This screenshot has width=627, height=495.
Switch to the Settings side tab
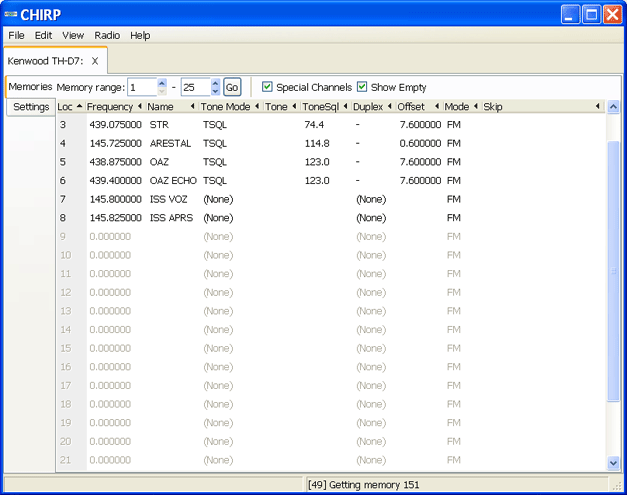click(31, 107)
